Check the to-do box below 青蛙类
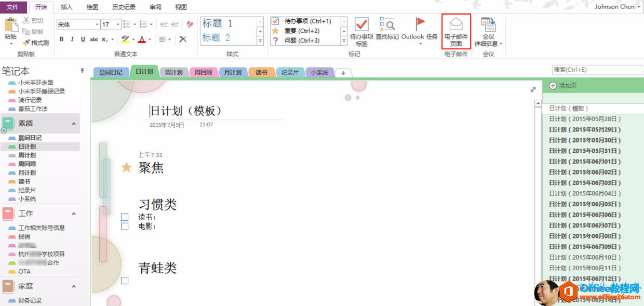This screenshot has width=644, height=306. [125, 281]
